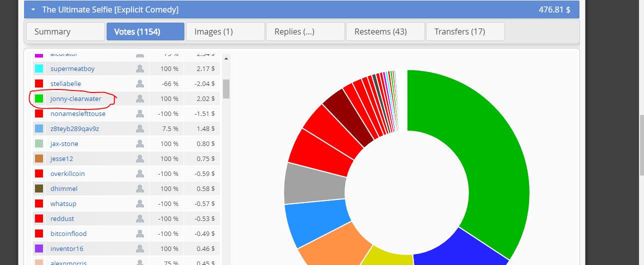Click the profile icon beside bitcoinflood
This screenshot has width=644, height=265.
140,233
